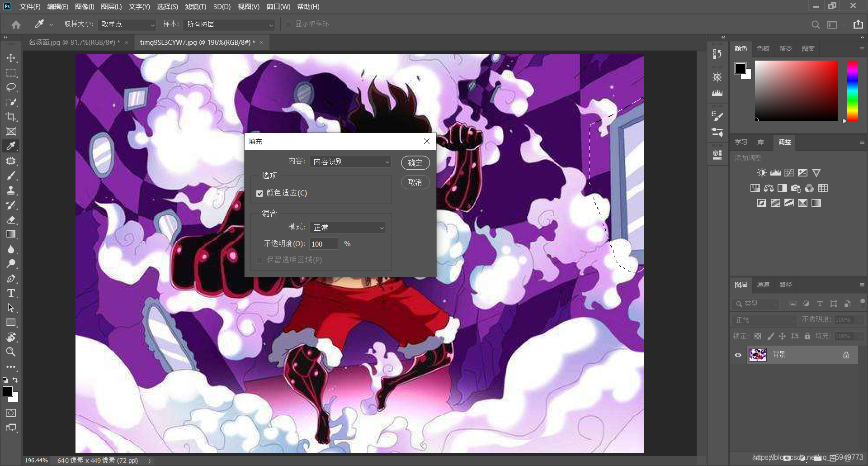Add a Levels adjustment
868x466 pixels.
point(775,173)
